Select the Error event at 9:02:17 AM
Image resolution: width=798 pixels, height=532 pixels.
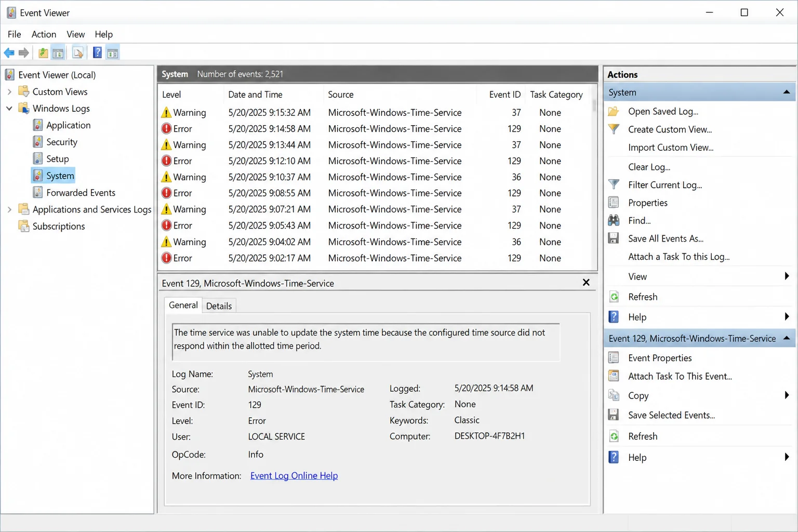[x=375, y=258]
